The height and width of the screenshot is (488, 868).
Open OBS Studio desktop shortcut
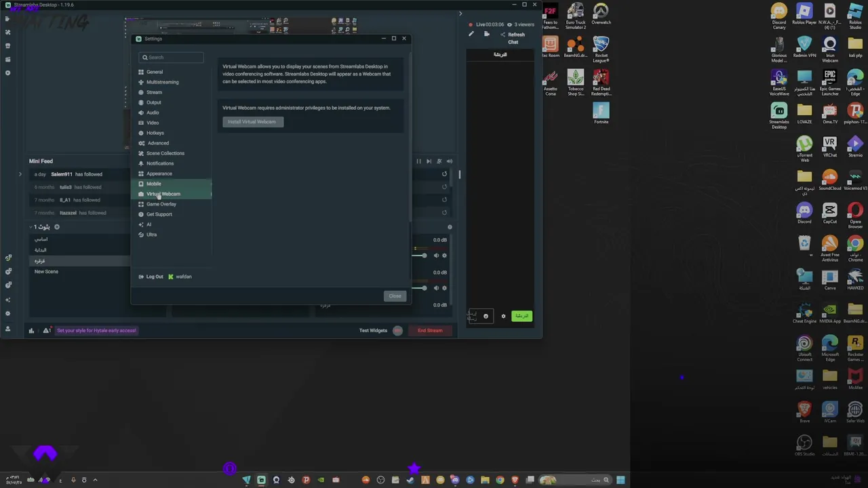(804, 445)
